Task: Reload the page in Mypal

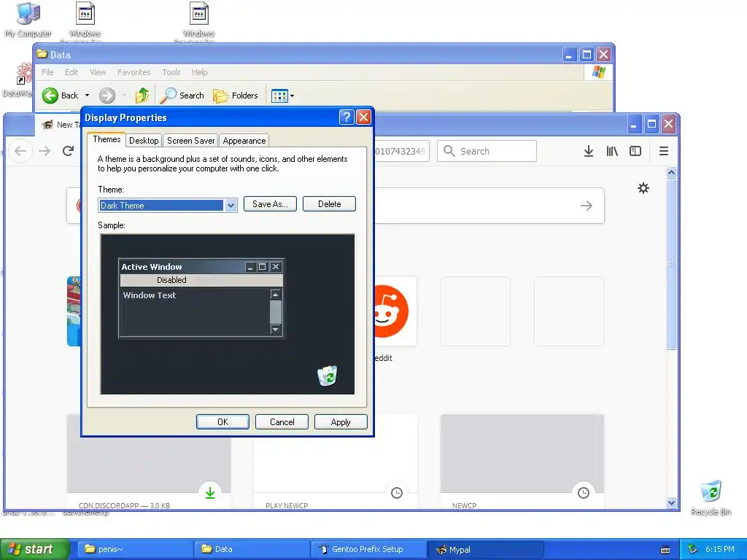Action: coord(68,151)
